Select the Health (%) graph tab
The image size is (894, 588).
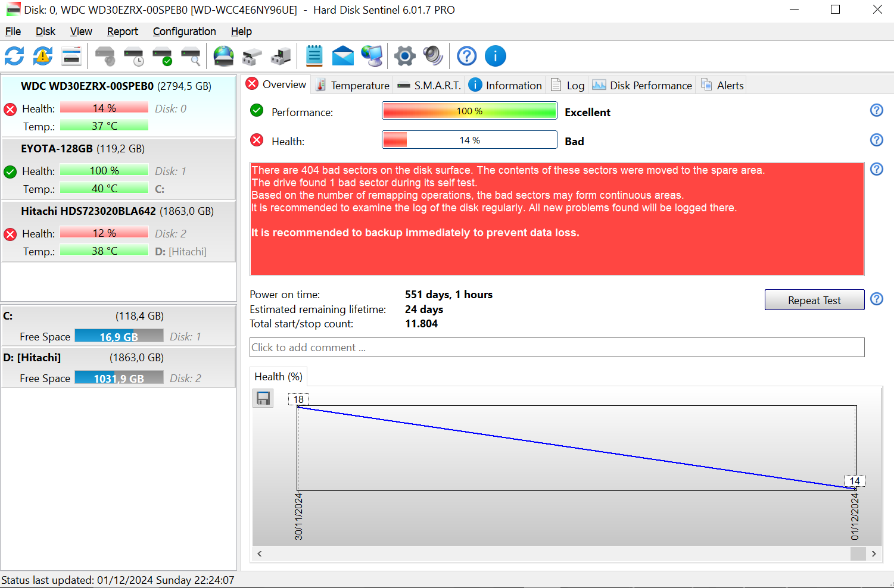[x=278, y=377]
